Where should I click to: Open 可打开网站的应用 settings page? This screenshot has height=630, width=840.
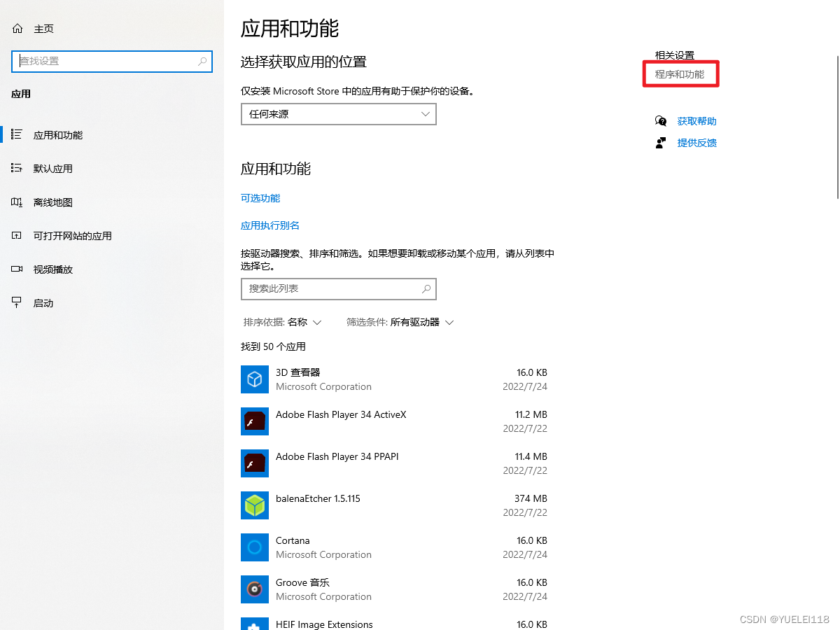click(x=73, y=236)
